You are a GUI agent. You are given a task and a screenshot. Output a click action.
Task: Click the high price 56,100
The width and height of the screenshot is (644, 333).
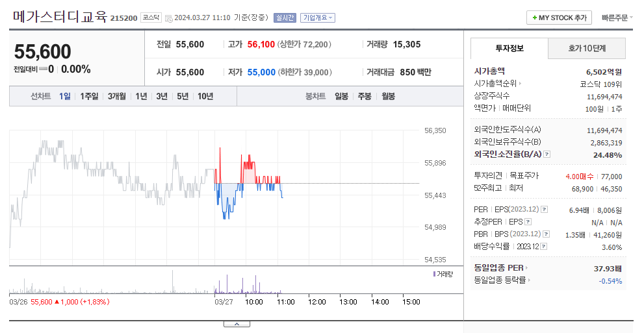[261, 44]
